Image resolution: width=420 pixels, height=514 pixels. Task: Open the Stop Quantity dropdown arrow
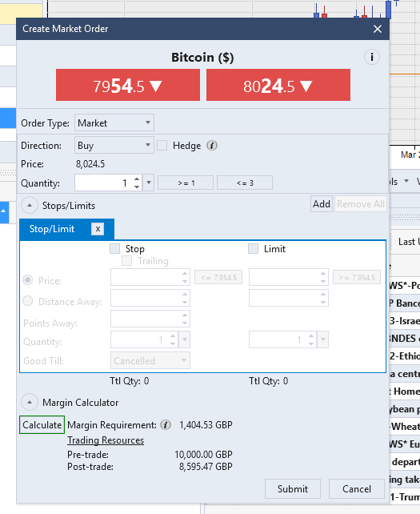coord(185,339)
